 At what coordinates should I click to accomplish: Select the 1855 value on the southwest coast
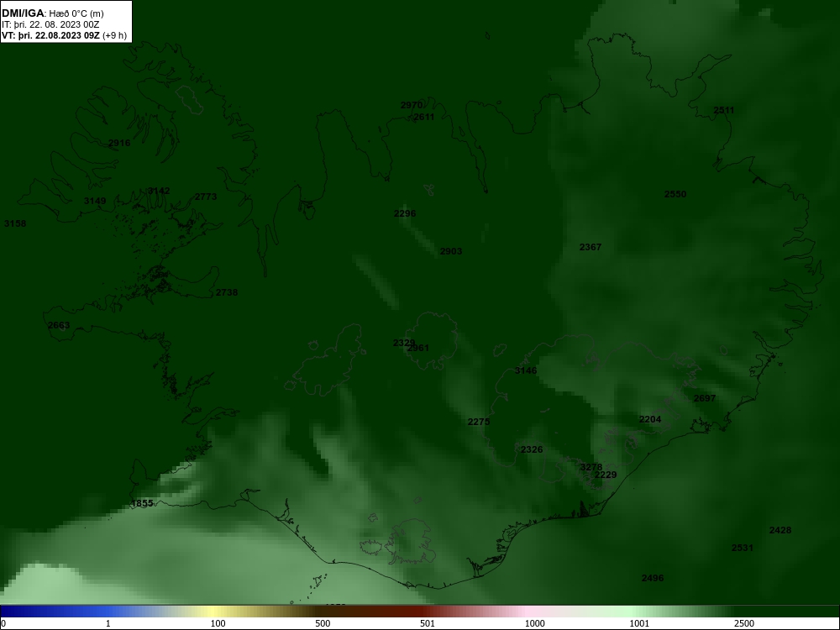[142, 503]
